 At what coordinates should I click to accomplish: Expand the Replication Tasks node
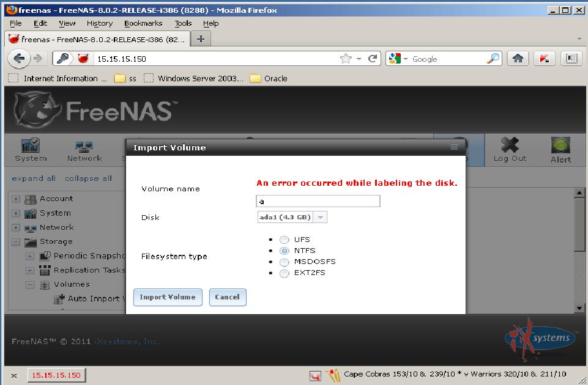30,270
